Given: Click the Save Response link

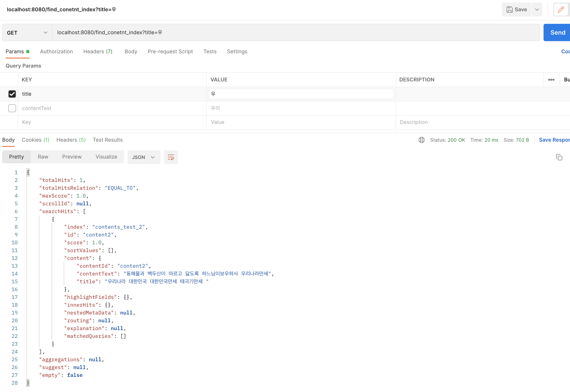Looking at the screenshot, I should (554, 140).
